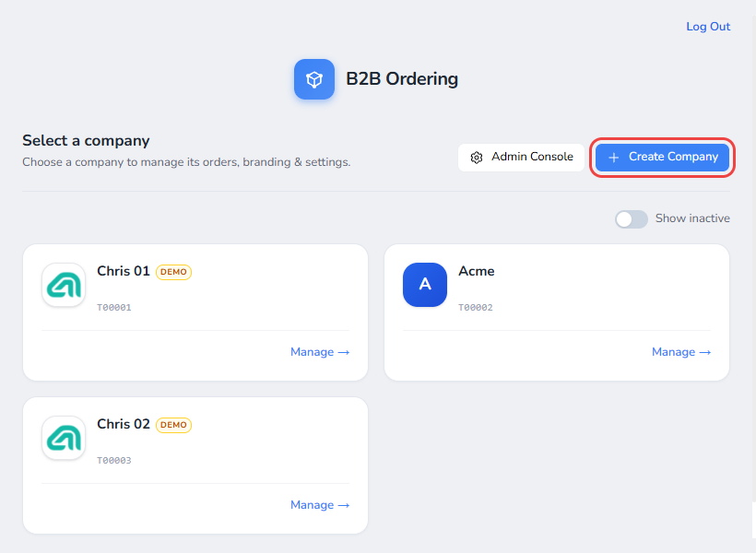Click the B2B Ordering title text
The height and width of the screenshot is (553, 756).
(402, 79)
